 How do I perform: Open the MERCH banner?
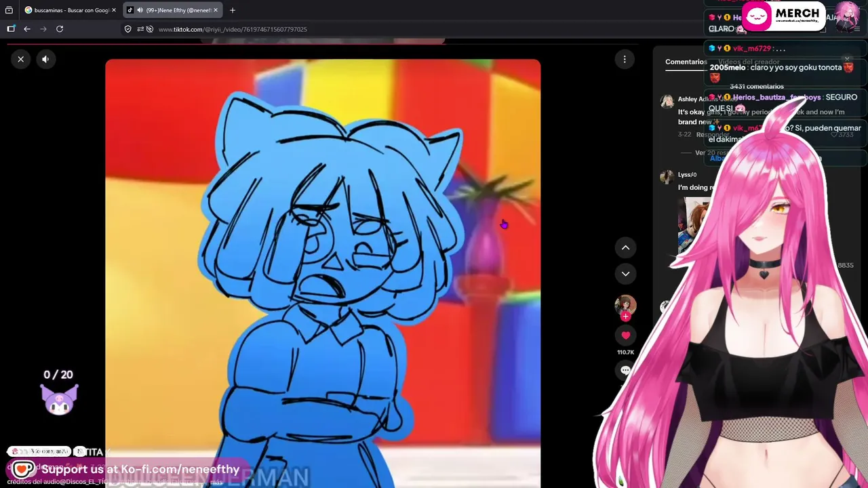784,16
